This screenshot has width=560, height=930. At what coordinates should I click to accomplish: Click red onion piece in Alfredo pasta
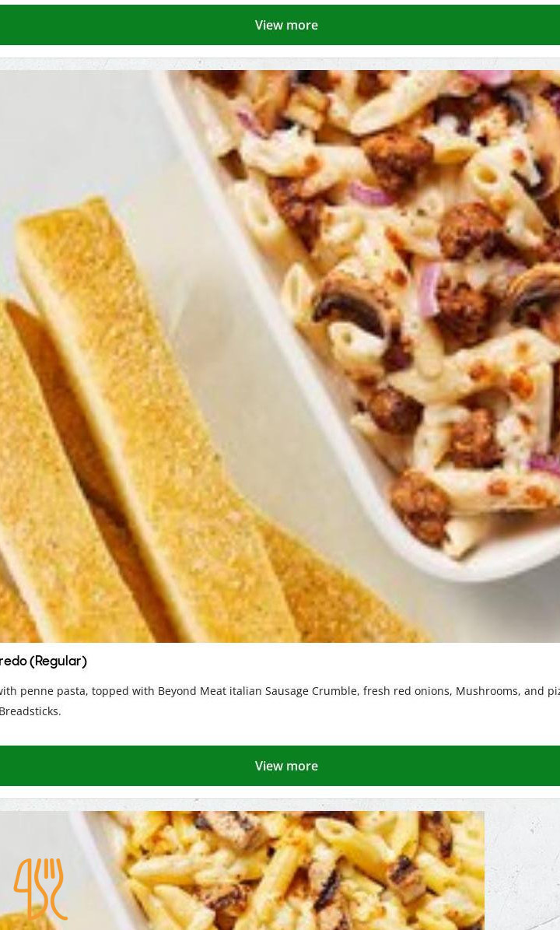pos(429,289)
